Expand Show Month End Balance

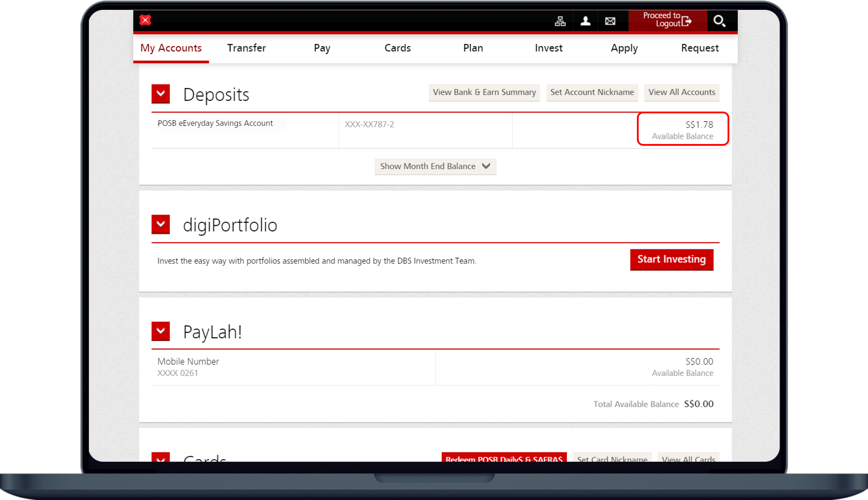click(436, 166)
